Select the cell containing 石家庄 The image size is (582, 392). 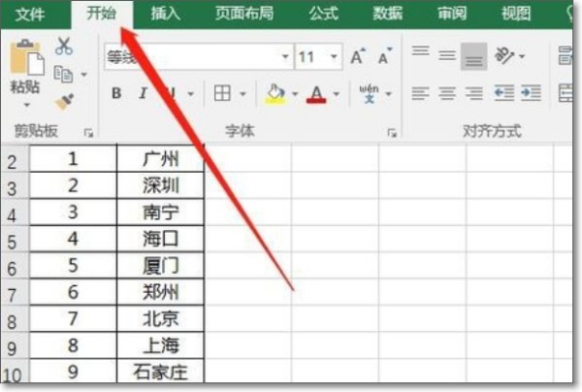click(x=160, y=372)
